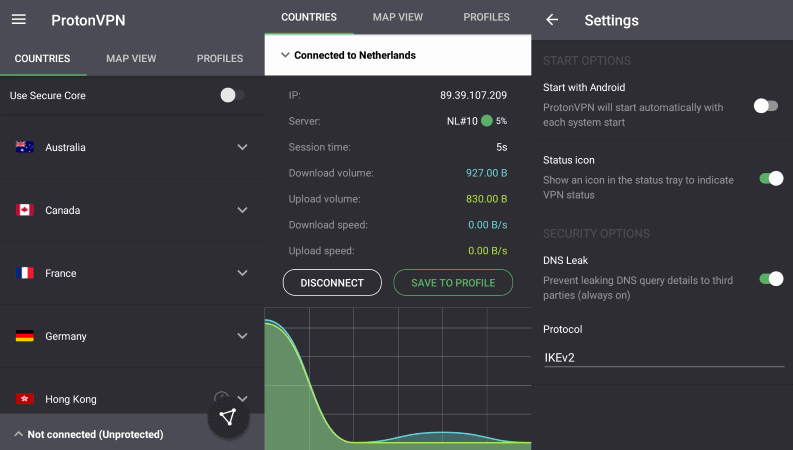Viewport: 793px width, 450px height.
Task: Go back using the Settings arrow
Action: point(552,20)
